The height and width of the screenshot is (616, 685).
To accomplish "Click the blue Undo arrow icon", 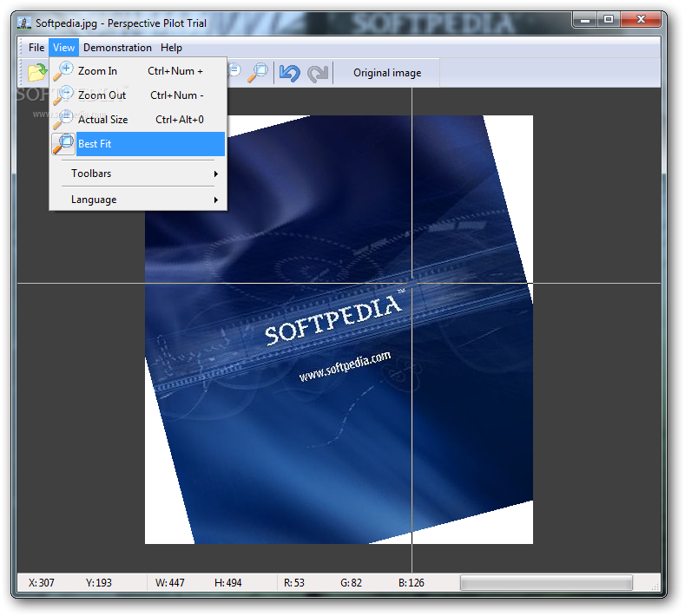I will tap(289, 73).
